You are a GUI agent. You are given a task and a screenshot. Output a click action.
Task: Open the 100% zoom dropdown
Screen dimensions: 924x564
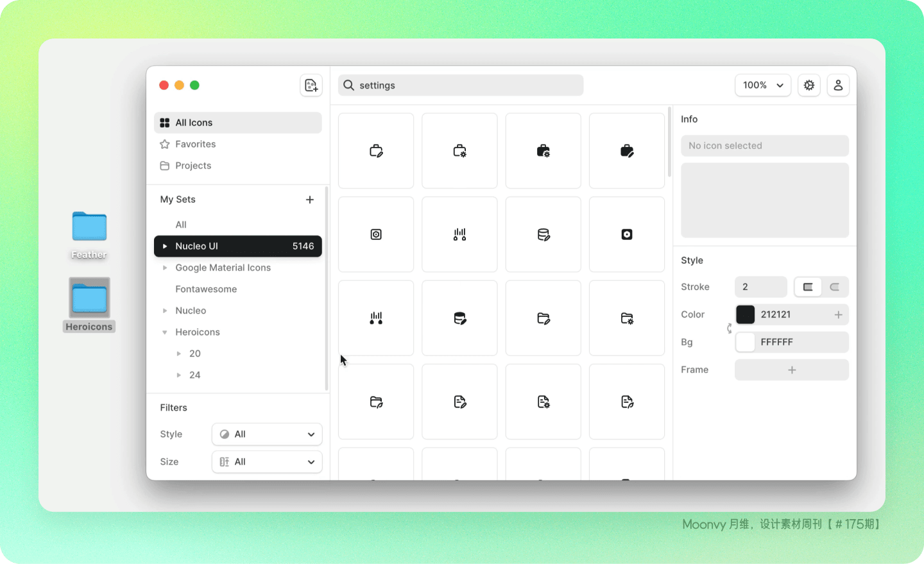point(763,85)
